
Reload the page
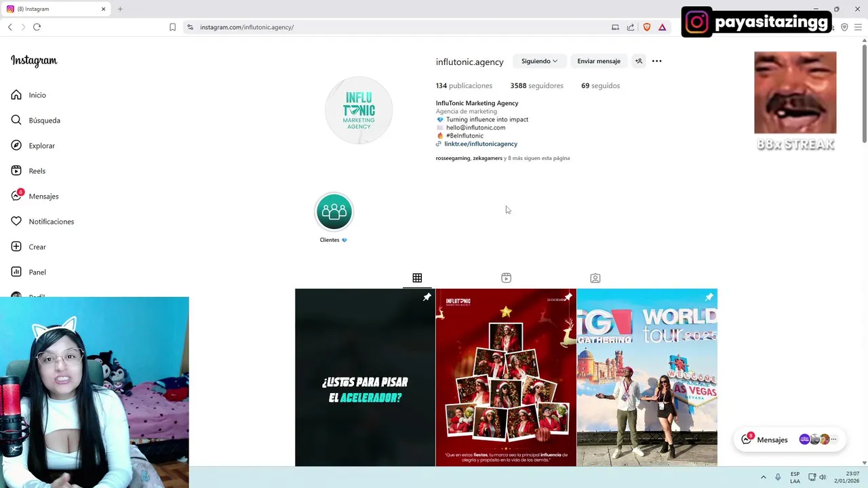coord(37,27)
